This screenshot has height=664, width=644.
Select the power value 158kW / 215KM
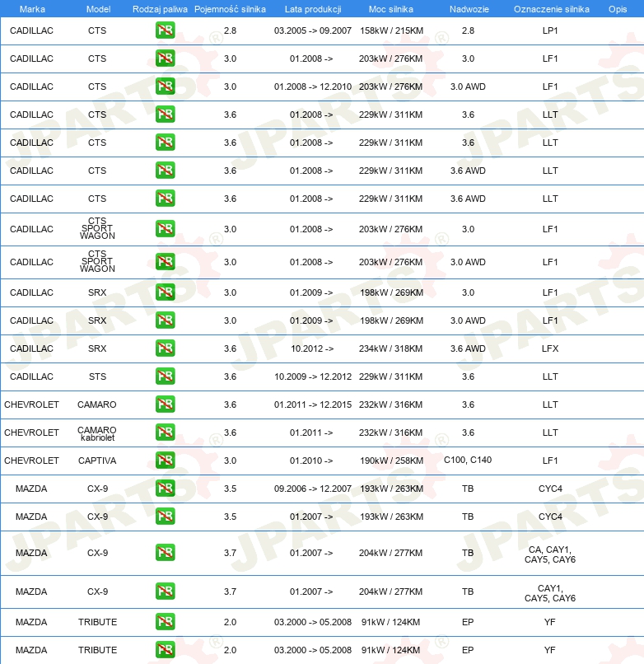pos(391,30)
